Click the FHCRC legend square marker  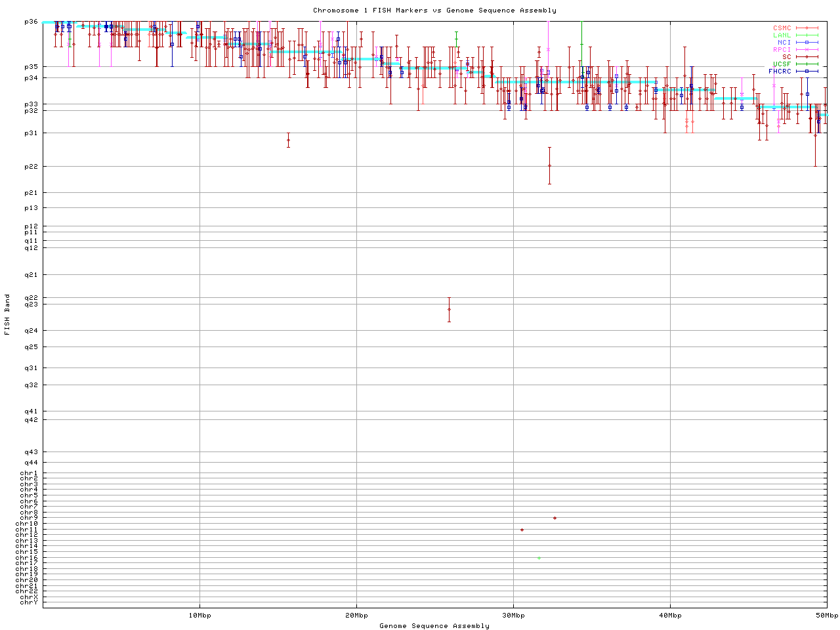click(807, 72)
